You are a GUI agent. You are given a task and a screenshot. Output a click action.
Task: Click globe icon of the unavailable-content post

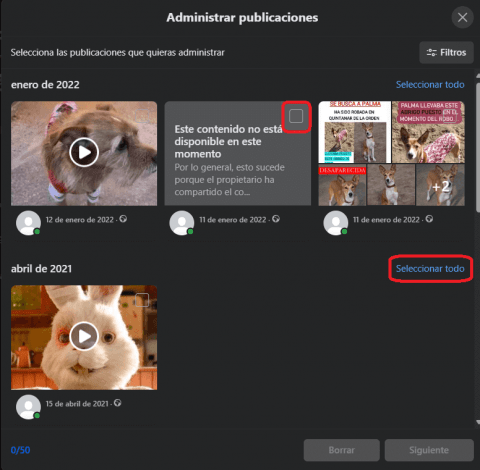[x=276, y=219]
